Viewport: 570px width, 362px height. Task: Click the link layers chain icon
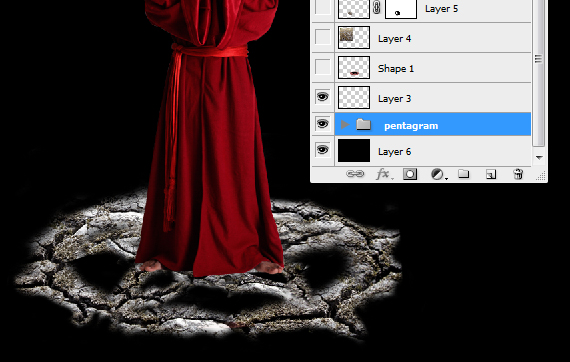tap(355, 174)
